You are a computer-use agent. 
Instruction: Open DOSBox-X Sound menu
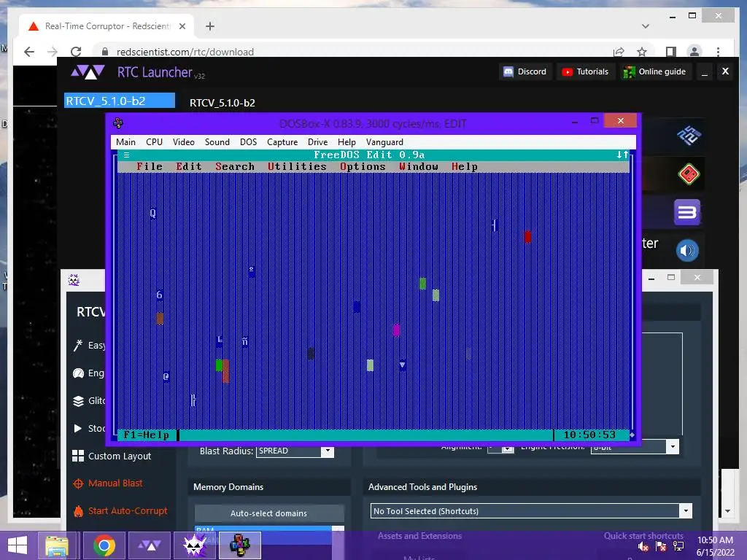(x=217, y=142)
